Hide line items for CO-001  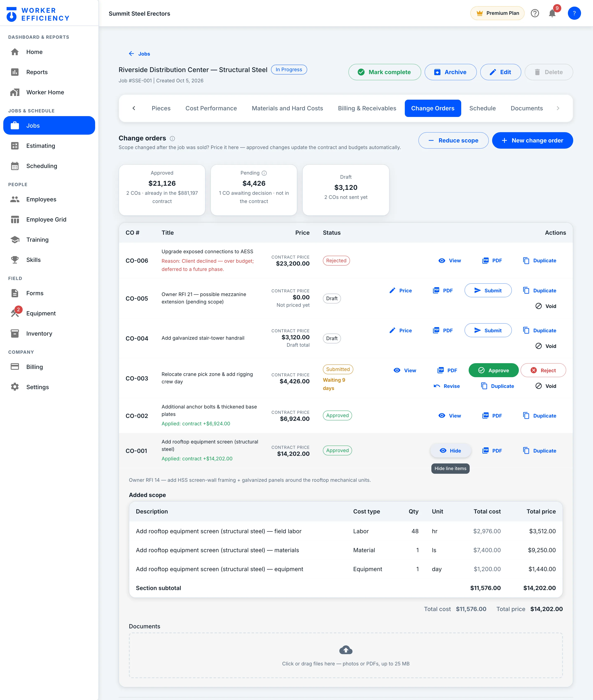450,451
